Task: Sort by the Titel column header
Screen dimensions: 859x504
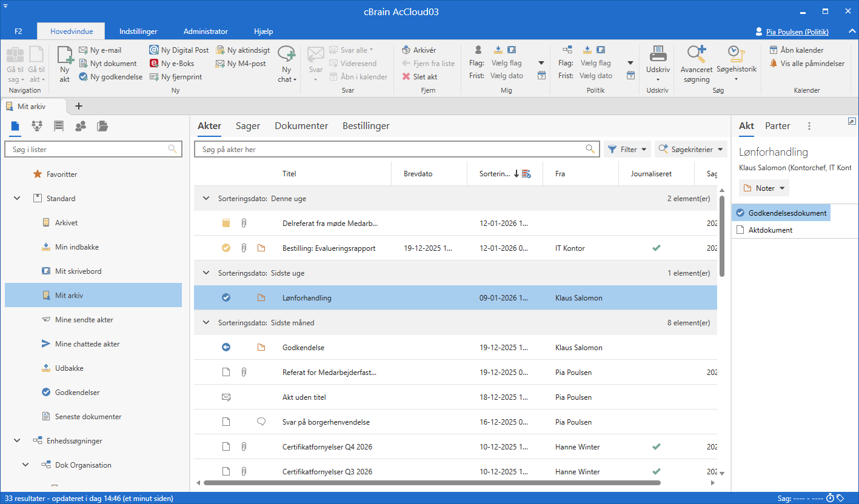Action: [x=289, y=174]
